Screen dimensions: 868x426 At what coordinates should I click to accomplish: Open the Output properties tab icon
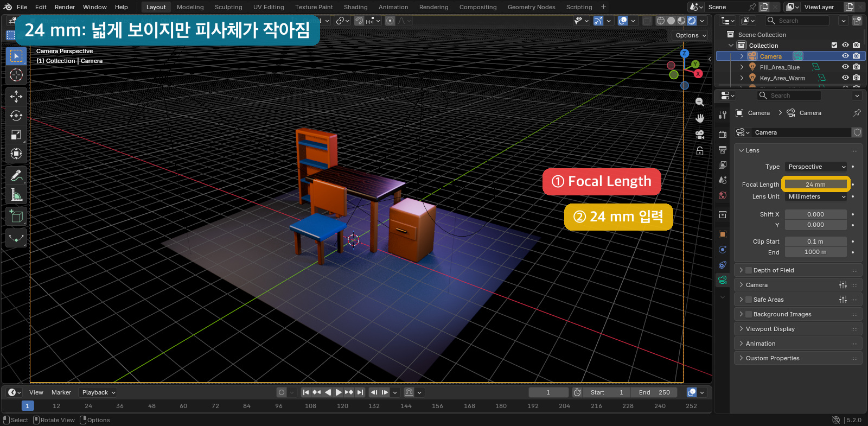coord(723,149)
